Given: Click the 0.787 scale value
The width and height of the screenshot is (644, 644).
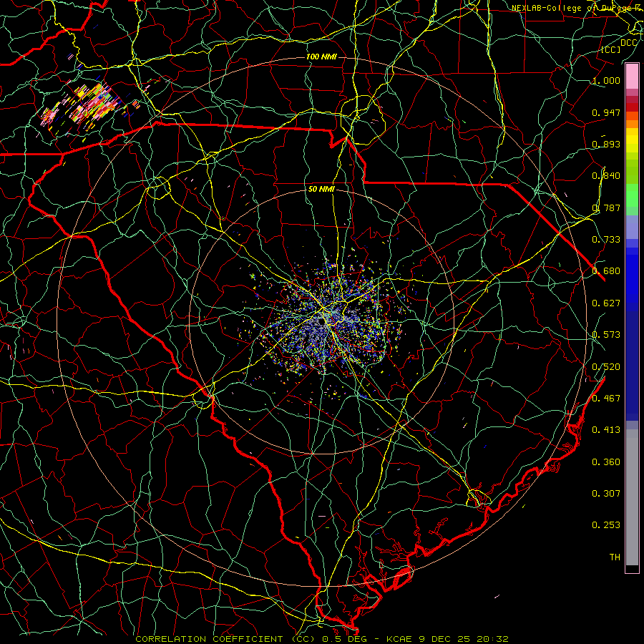Looking at the screenshot, I should coord(606,208).
